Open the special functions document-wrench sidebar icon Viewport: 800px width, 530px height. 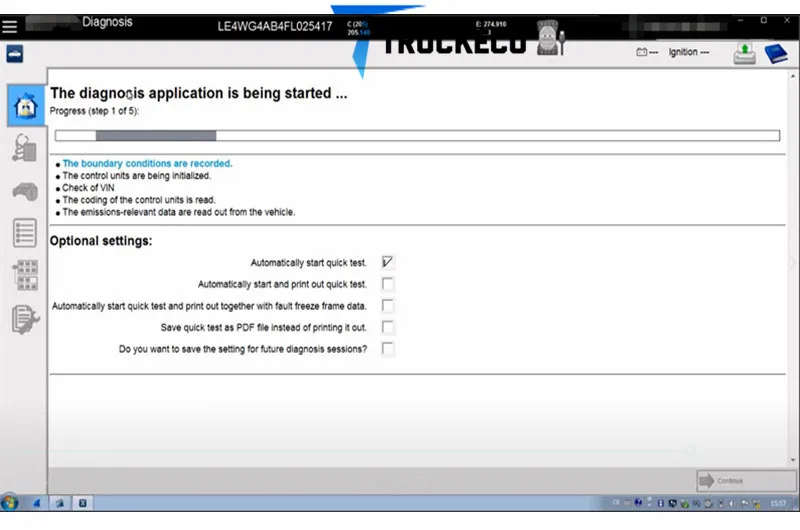click(26, 320)
